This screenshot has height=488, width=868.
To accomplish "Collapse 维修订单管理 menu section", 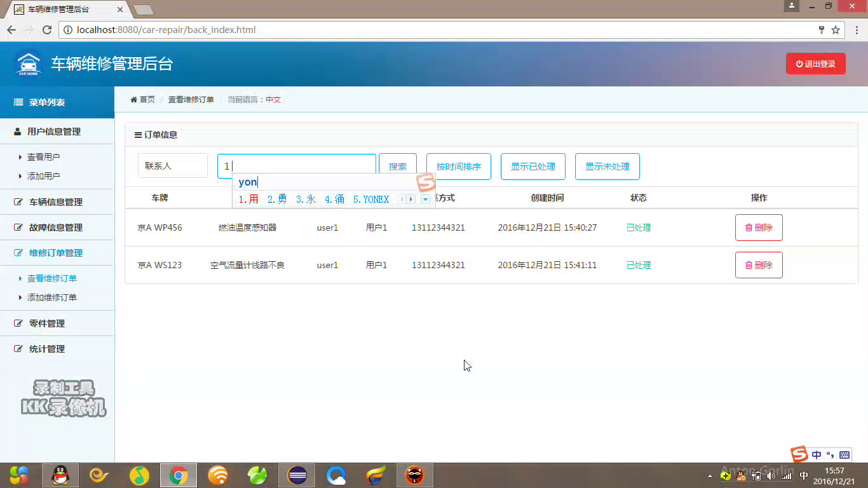I will click(57, 253).
